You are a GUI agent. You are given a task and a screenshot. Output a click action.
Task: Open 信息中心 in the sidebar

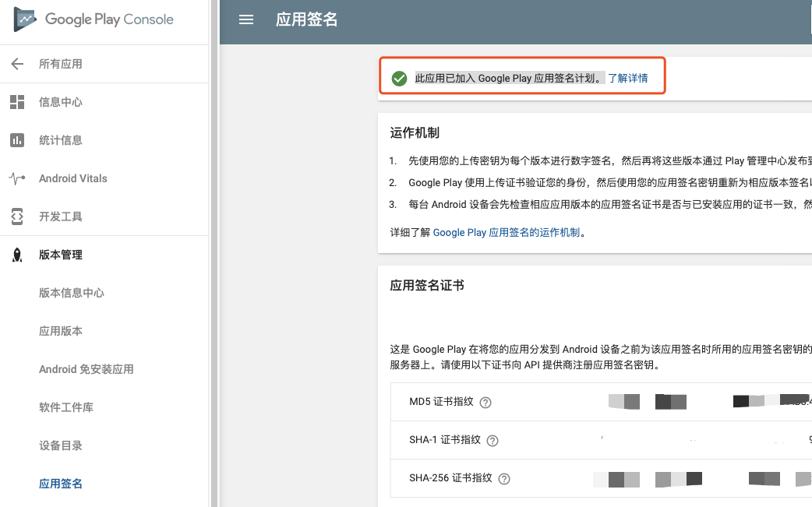point(61,102)
